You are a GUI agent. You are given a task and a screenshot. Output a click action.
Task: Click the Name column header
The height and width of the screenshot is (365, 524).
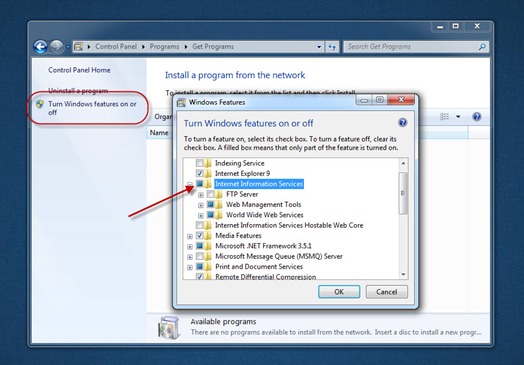[x=159, y=133]
